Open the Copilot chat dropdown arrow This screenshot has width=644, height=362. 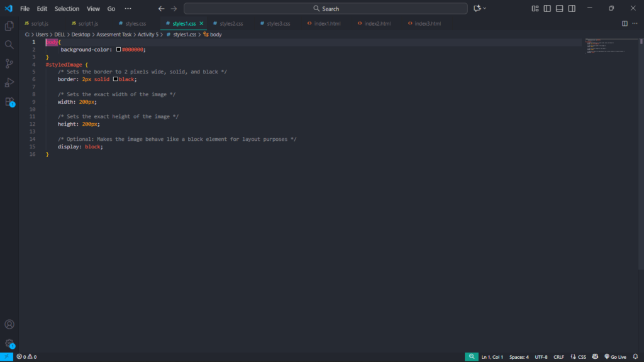click(x=486, y=8)
